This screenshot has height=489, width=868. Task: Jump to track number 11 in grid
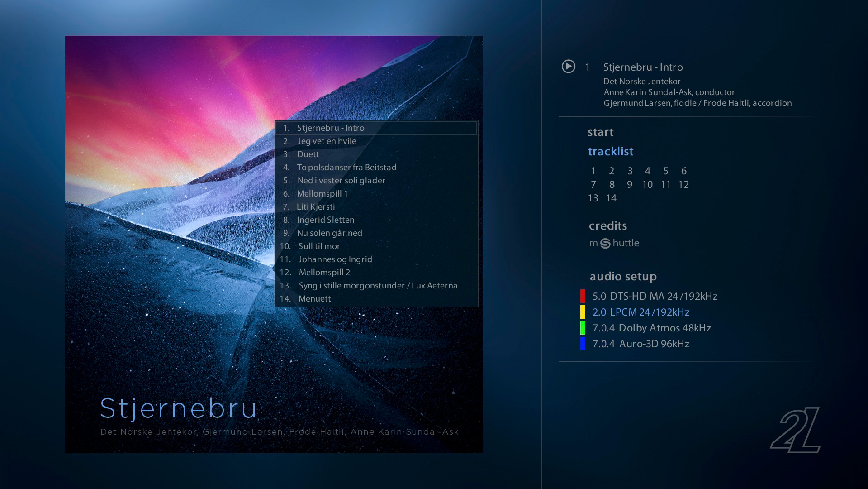pyautogui.click(x=665, y=185)
